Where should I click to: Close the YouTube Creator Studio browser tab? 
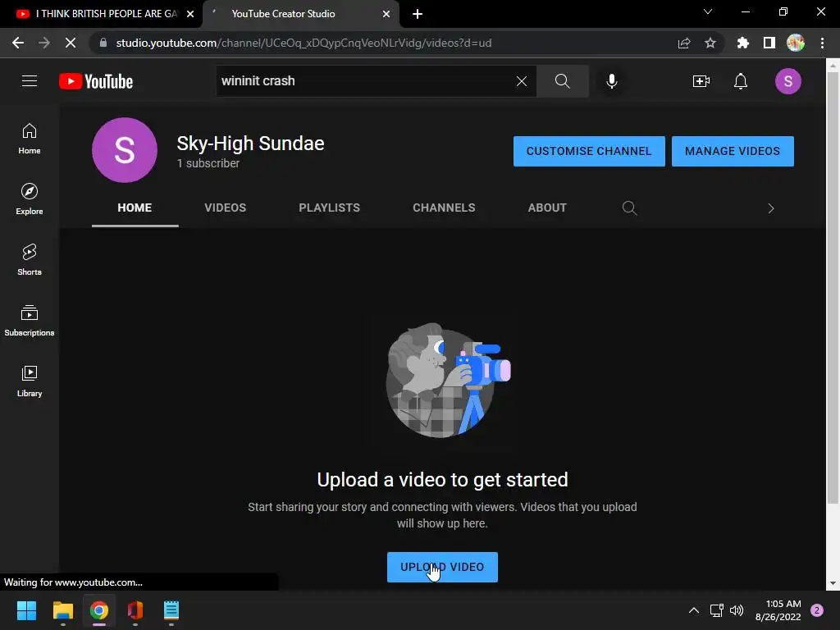coord(386,14)
